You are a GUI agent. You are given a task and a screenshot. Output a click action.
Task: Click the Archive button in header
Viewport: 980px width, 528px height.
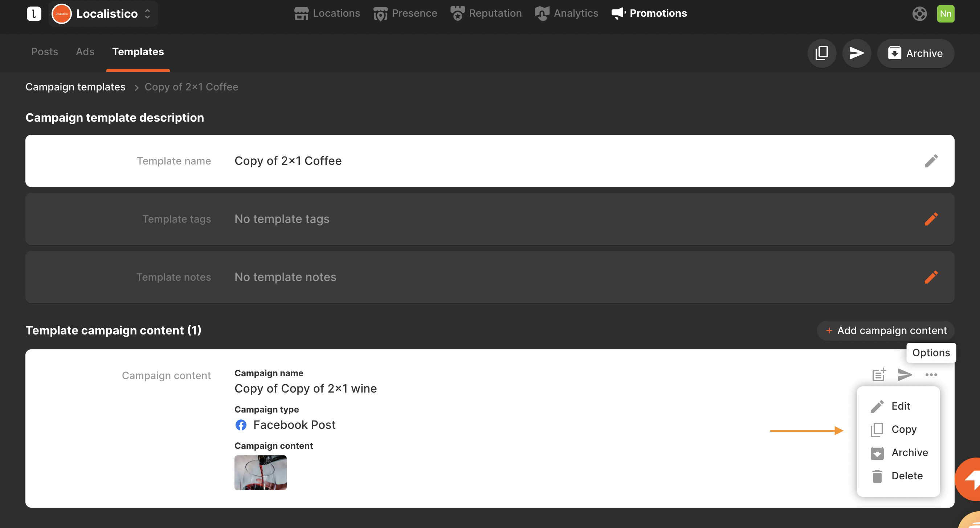point(915,53)
